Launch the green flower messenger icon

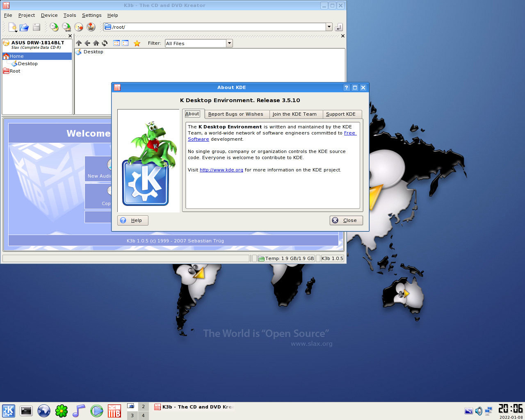click(x=62, y=411)
